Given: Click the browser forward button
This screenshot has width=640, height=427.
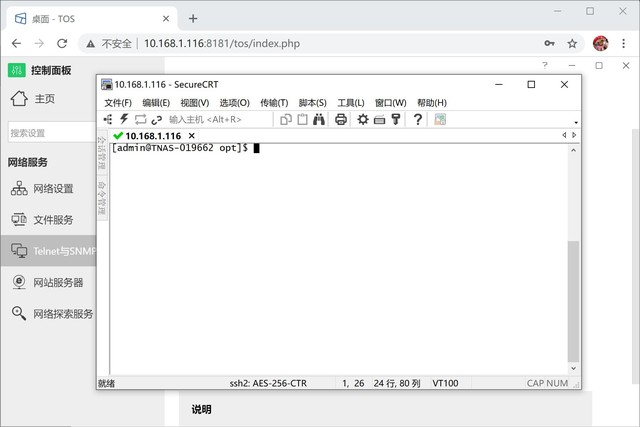Looking at the screenshot, I should [39, 43].
